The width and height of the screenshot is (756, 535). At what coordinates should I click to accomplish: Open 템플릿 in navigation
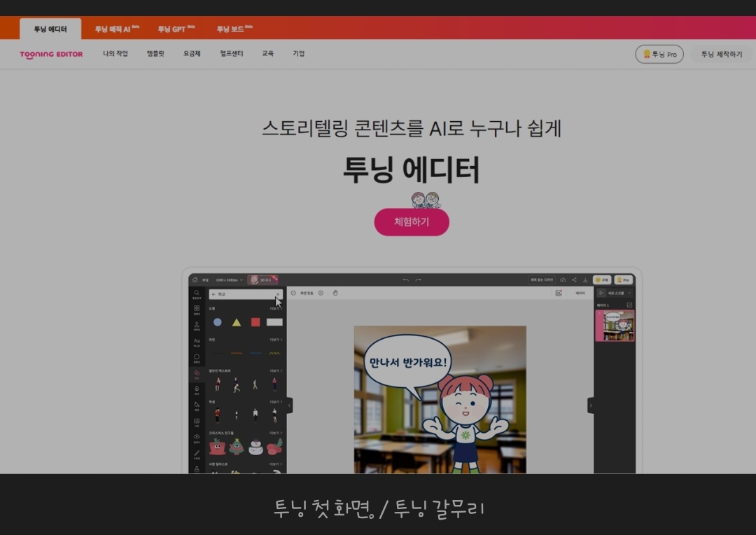[155, 53]
